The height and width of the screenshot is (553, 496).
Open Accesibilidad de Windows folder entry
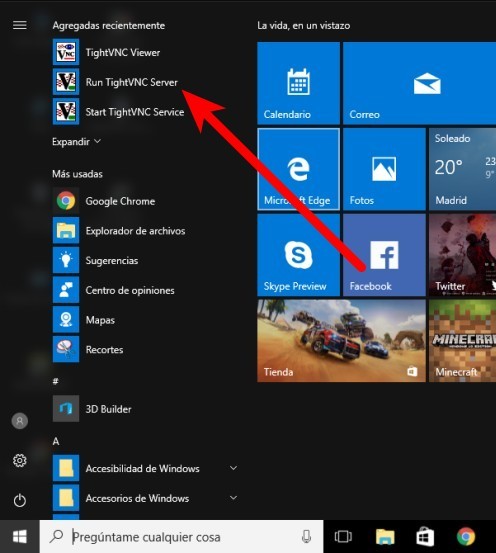[x=145, y=468]
